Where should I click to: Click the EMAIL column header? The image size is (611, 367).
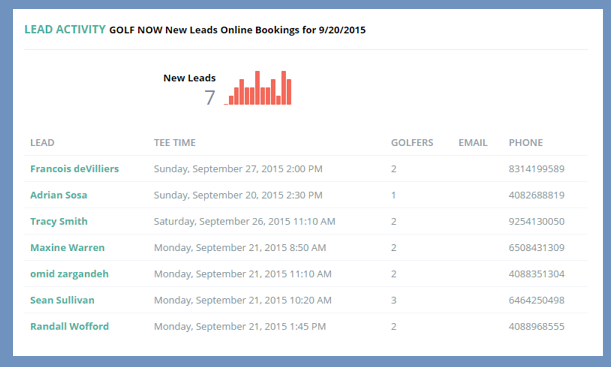pos(473,143)
